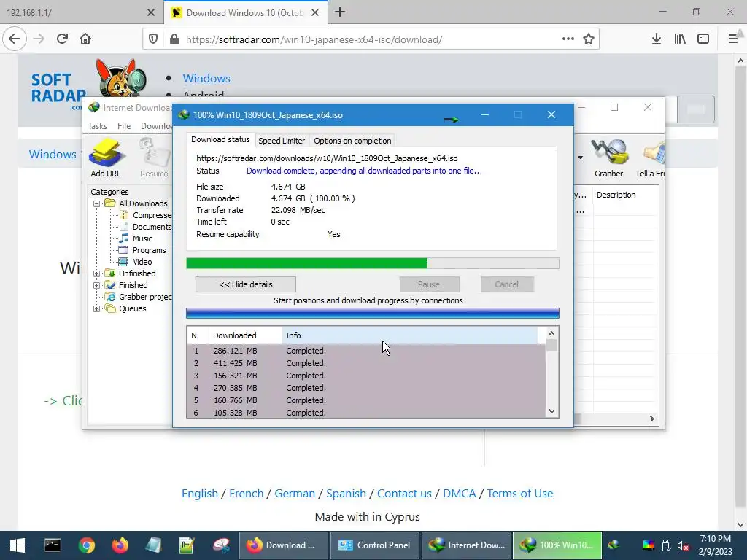Open Options on completion tab
The image size is (747, 560).
[x=352, y=141]
